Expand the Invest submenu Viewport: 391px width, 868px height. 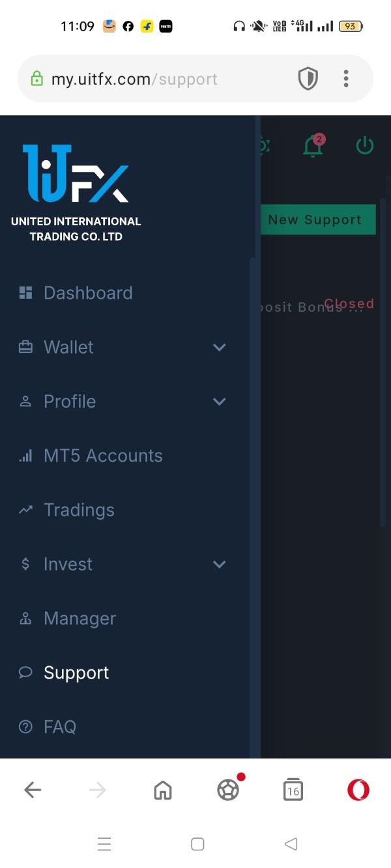(x=220, y=564)
